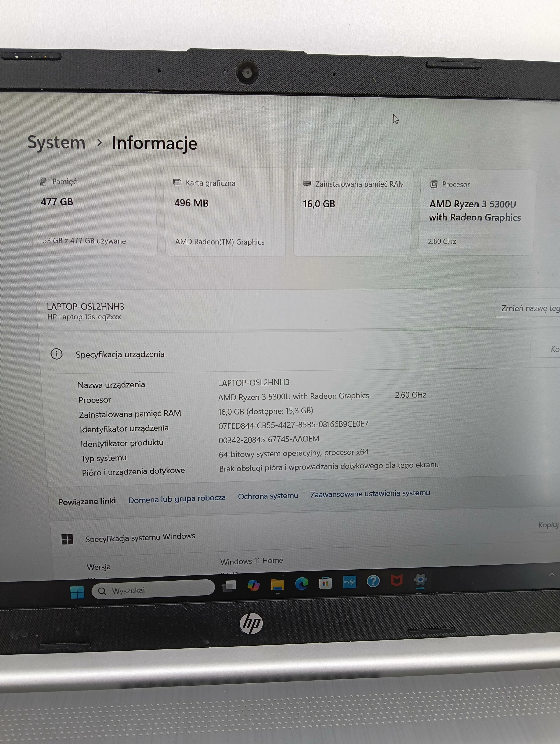Click the Windows logo beside Specyfikacja systemu
The image size is (560, 744).
[x=67, y=539]
